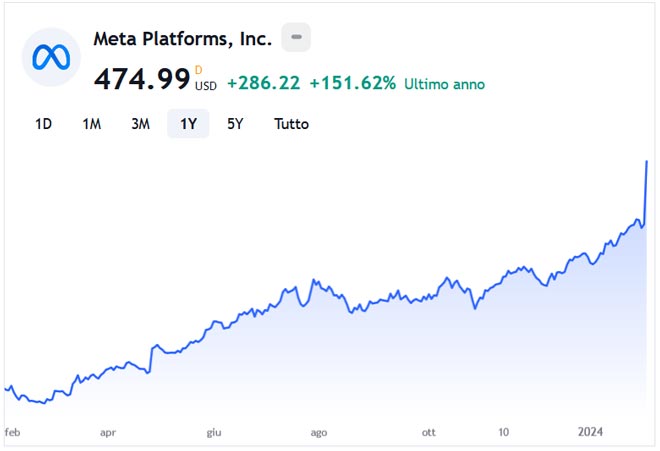660x451 pixels.
Task: Click the 474.99 stock price
Action: (x=141, y=79)
